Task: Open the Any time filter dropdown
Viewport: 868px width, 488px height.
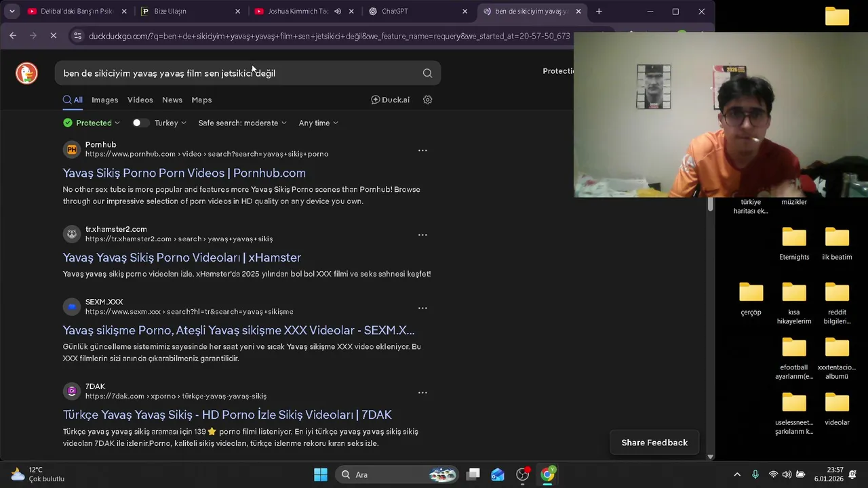Action: click(x=318, y=123)
